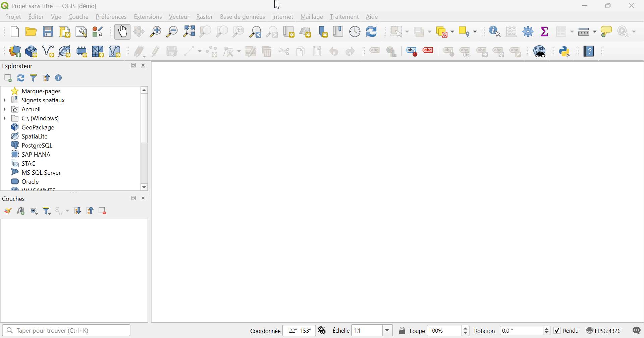
Task: Refresh the map canvas
Action: click(x=372, y=32)
